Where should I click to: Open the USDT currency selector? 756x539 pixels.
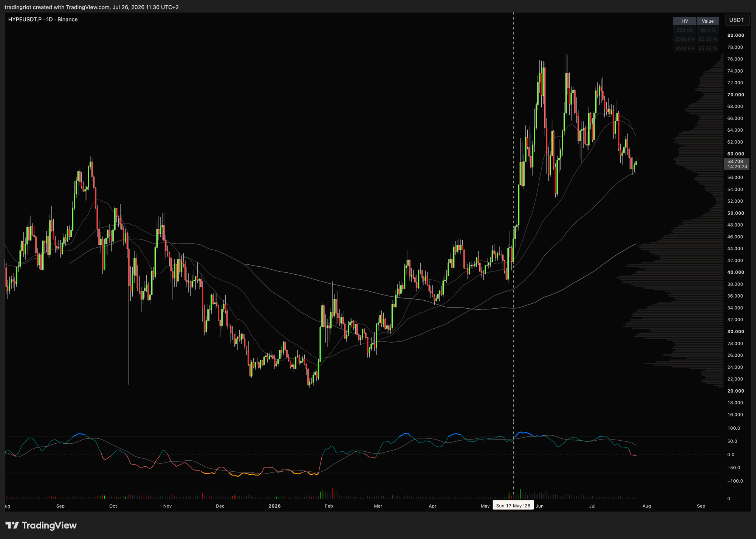click(736, 20)
